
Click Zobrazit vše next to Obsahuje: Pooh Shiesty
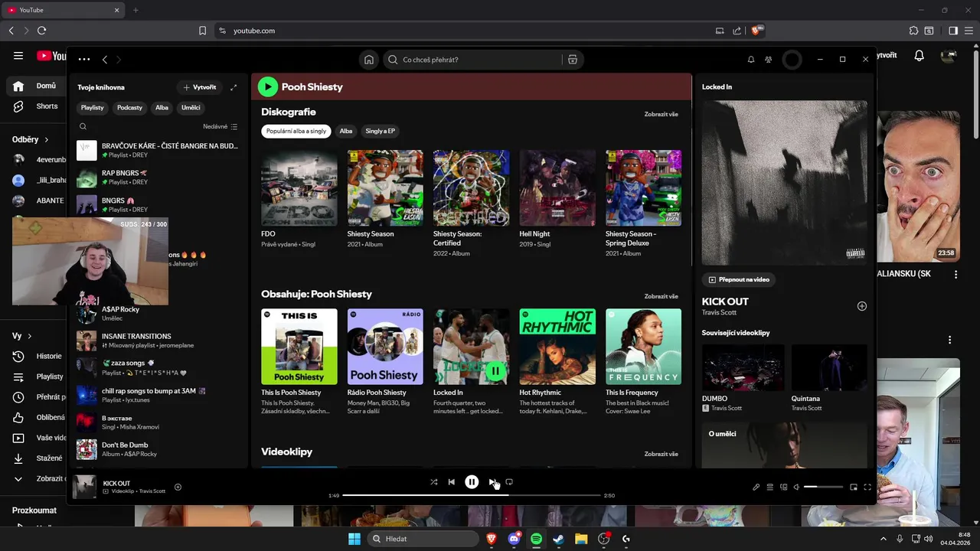[x=661, y=296]
